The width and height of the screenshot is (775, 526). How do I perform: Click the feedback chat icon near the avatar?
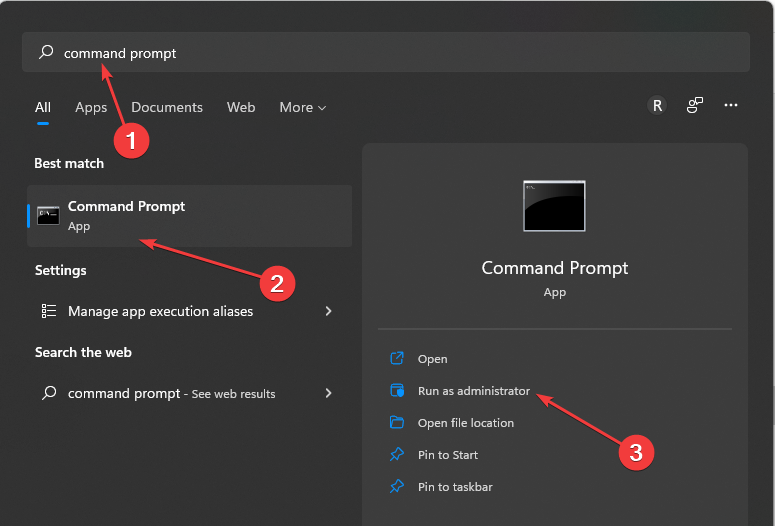point(694,105)
